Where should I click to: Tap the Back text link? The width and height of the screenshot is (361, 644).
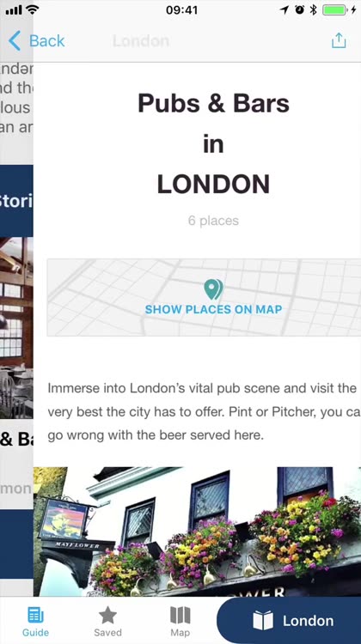coord(47,40)
